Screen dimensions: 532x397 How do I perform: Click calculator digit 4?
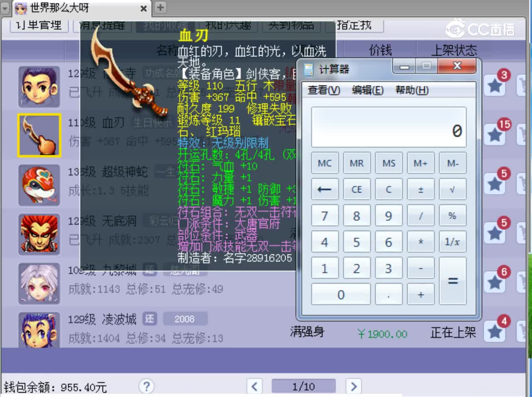(325, 242)
